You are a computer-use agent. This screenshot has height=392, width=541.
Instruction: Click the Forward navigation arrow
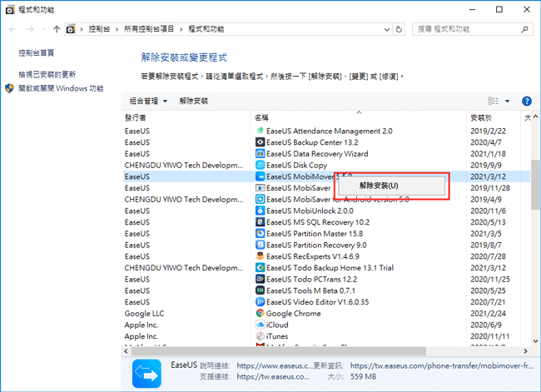pos(30,29)
